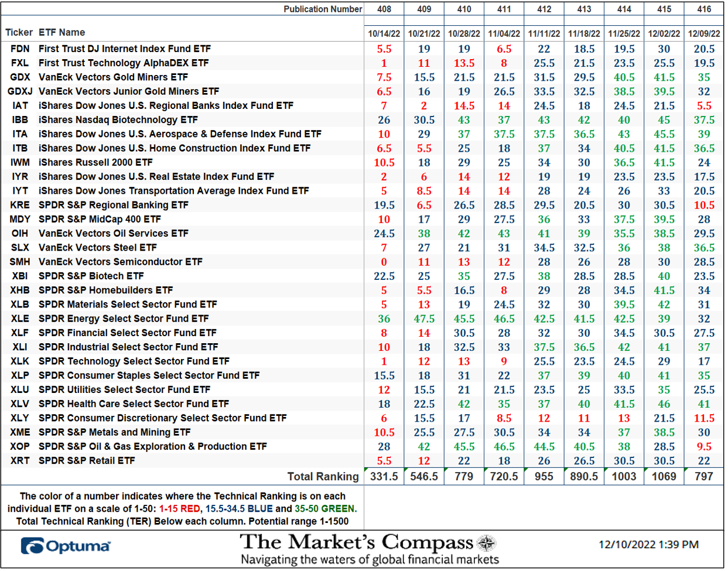Select SPDR S&P Regional Banking ETF name
The height and width of the screenshot is (571, 728).
(x=114, y=205)
